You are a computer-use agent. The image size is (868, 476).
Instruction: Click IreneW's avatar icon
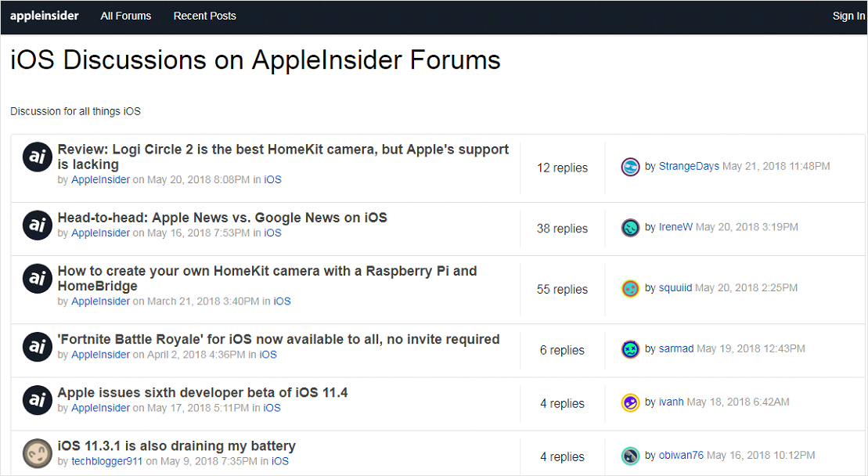(x=630, y=228)
